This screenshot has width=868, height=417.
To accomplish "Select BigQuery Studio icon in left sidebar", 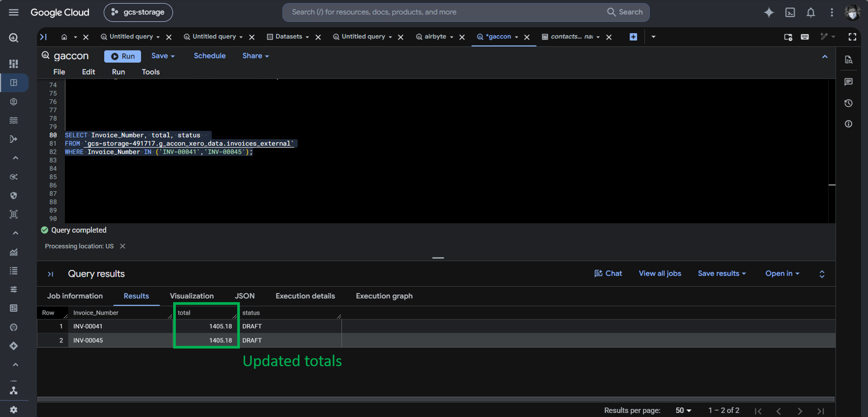I will point(14,83).
